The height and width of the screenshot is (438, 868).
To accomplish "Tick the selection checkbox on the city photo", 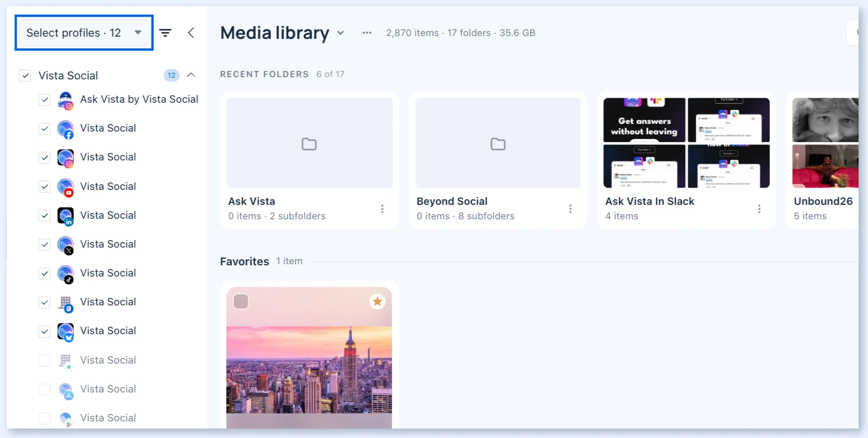I will coord(241,301).
